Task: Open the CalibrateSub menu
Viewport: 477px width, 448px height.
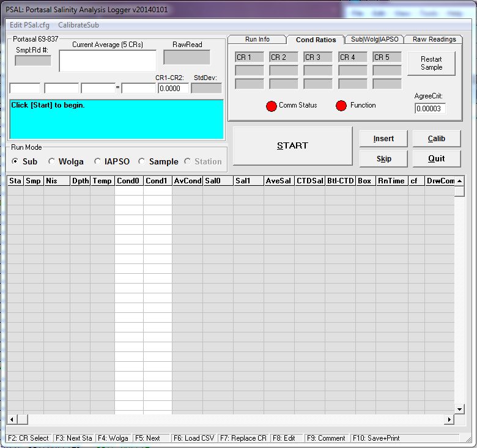Action: pyautogui.click(x=78, y=25)
